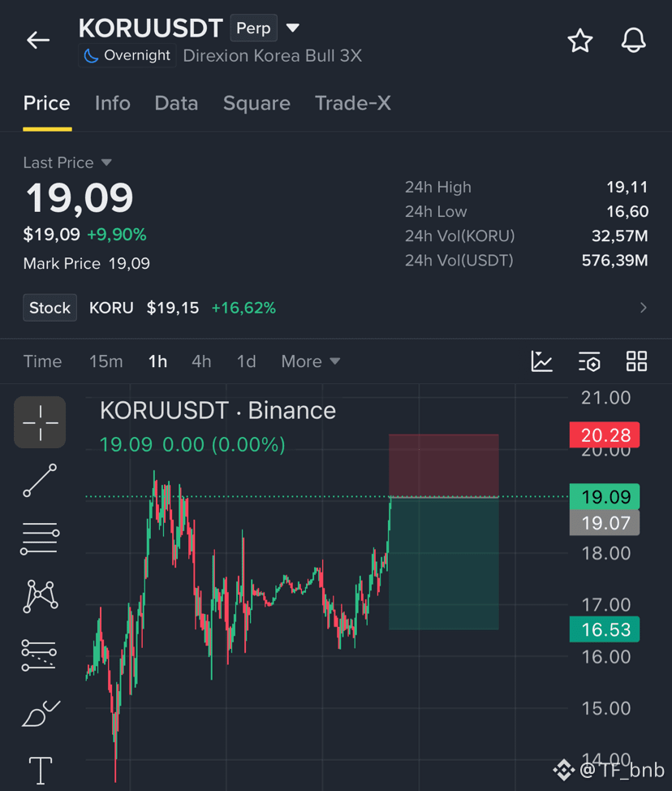This screenshot has height=791, width=672.
Task: Expand the Last Price dropdown
Action: pyautogui.click(x=106, y=162)
